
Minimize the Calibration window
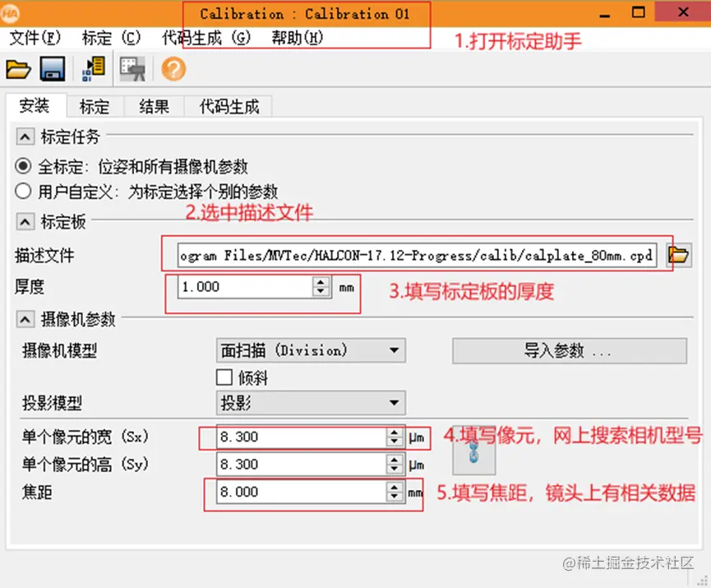pyautogui.click(x=604, y=14)
